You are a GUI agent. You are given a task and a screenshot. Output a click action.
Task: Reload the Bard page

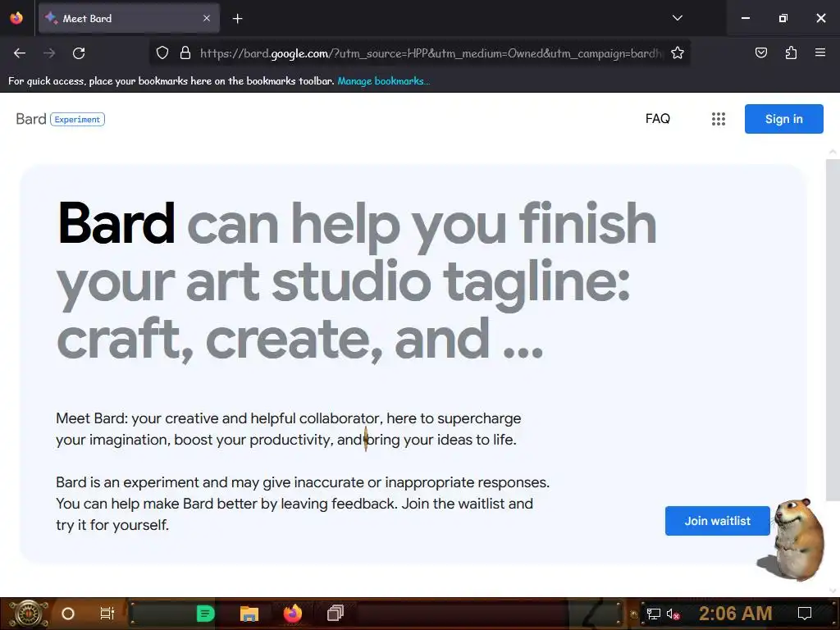click(x=79, y=53)
